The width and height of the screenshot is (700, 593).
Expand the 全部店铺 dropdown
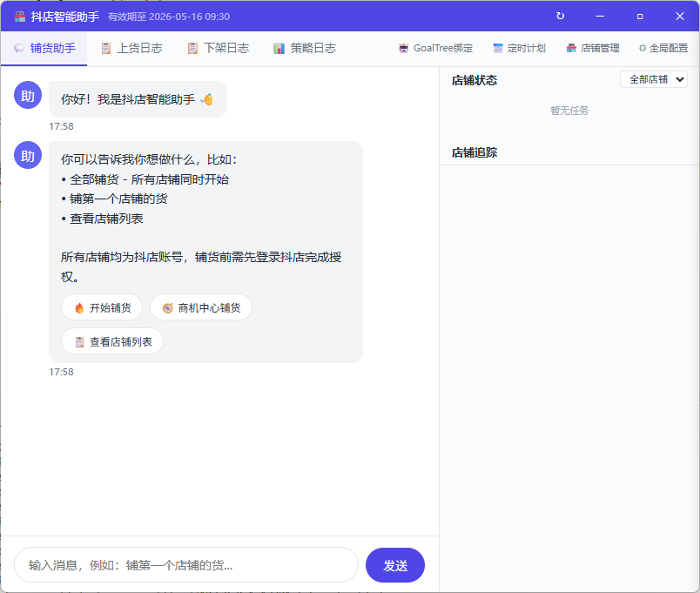(654, 79)
